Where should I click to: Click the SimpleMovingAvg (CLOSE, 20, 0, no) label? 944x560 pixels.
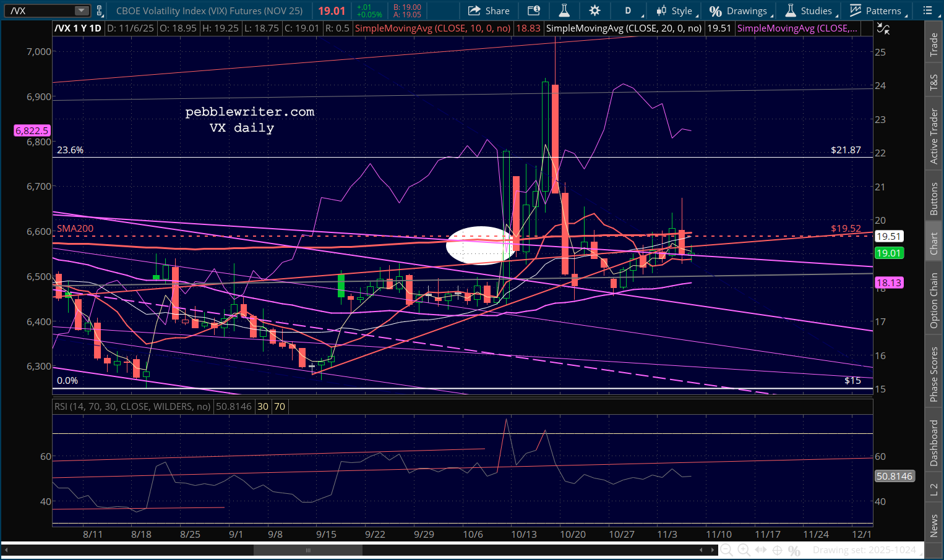[624, 28]
